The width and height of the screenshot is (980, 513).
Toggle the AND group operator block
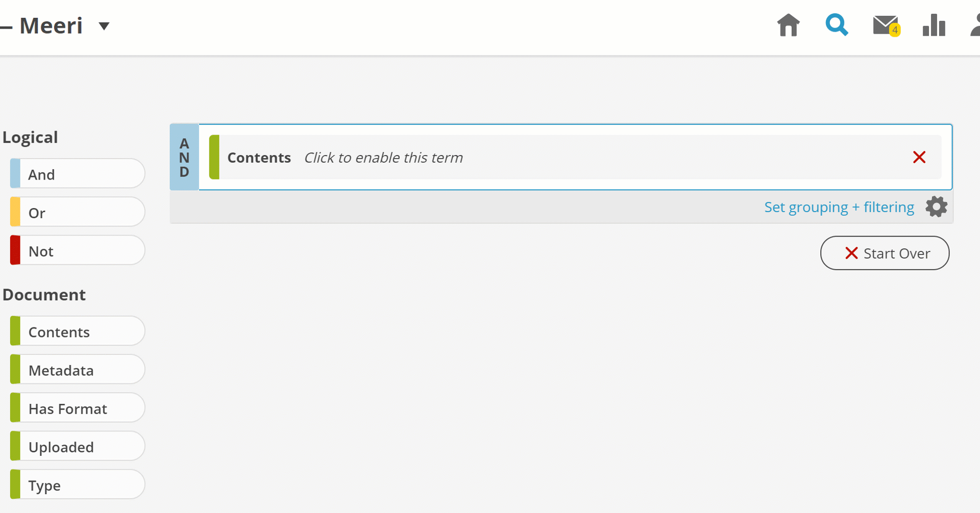pyautogui.click(x=184, y=157)
